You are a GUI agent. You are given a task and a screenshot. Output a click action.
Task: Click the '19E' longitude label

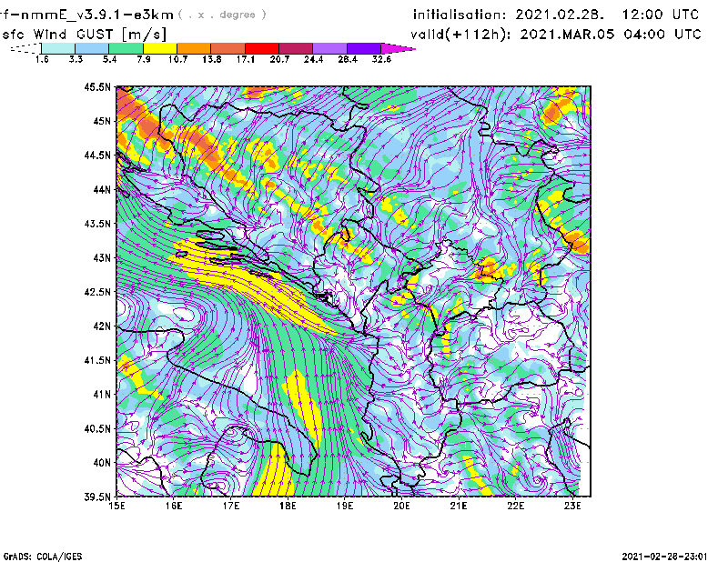pos(345,506)
